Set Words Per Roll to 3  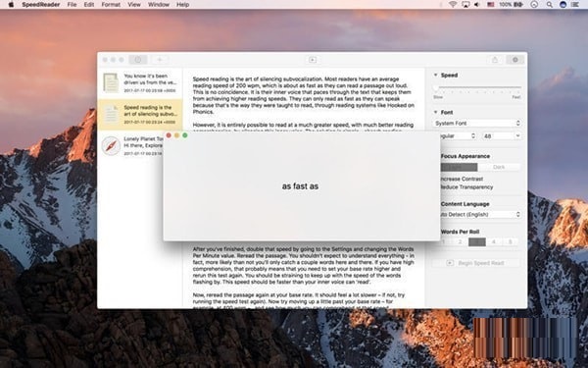(477, 241)
